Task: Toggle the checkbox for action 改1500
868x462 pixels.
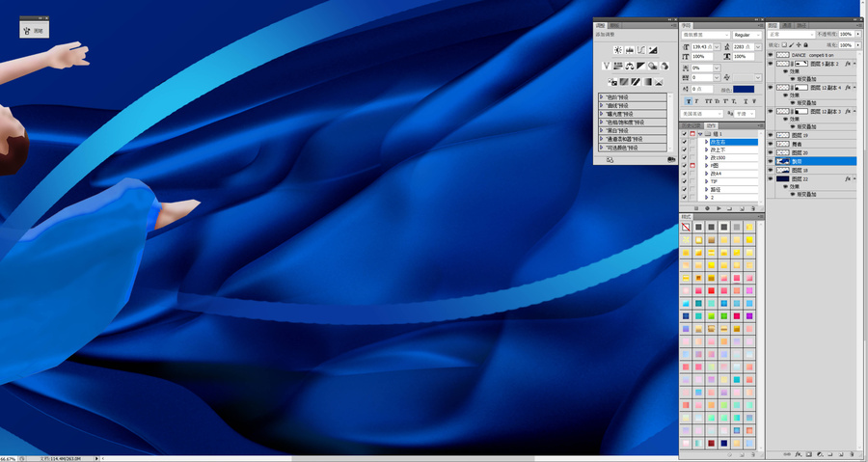Action: click(x=684, y=157)
